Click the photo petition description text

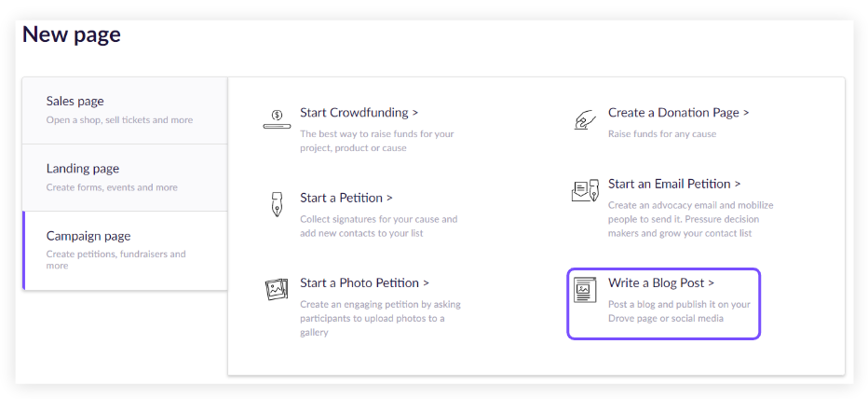point(380,318)
